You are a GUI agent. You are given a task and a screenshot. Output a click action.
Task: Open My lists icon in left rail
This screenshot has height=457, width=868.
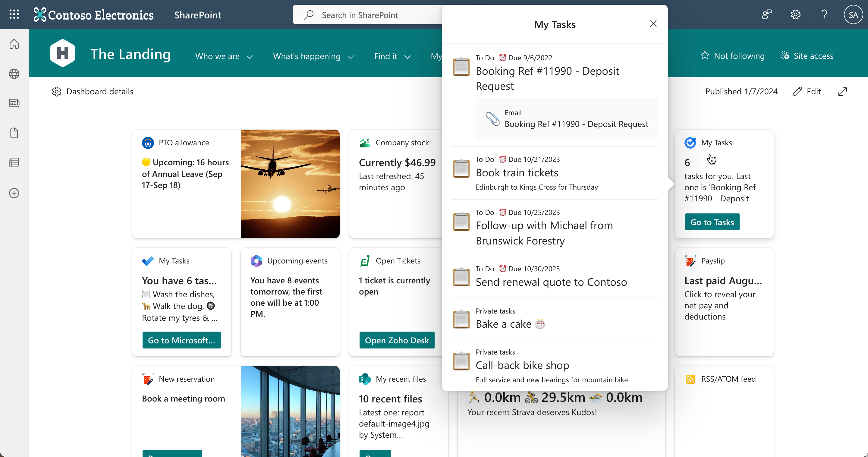tap(14, 162)
